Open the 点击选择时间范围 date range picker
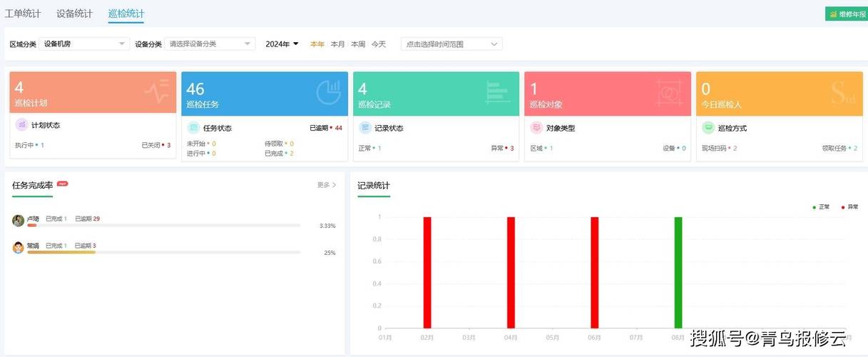Screen dimensions: 868x357 point(451,44)
